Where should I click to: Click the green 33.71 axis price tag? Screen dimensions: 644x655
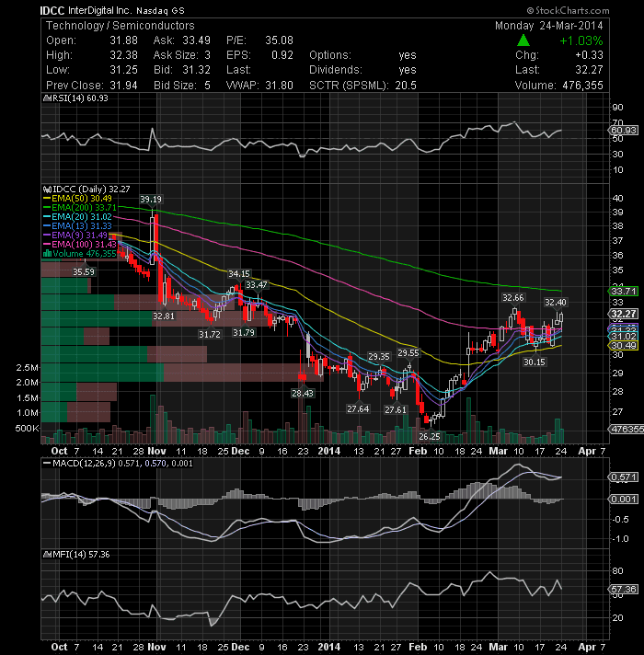[x=623, y=291]
